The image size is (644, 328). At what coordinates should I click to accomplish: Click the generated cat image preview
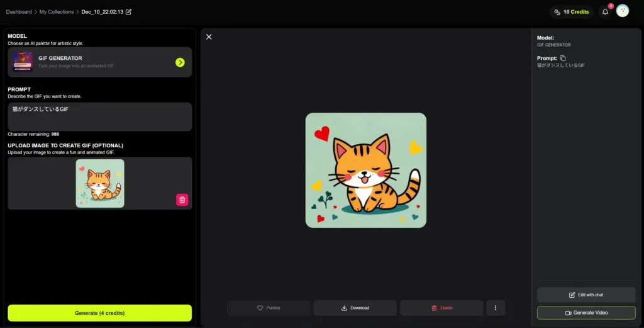click(x=366, y=170)
